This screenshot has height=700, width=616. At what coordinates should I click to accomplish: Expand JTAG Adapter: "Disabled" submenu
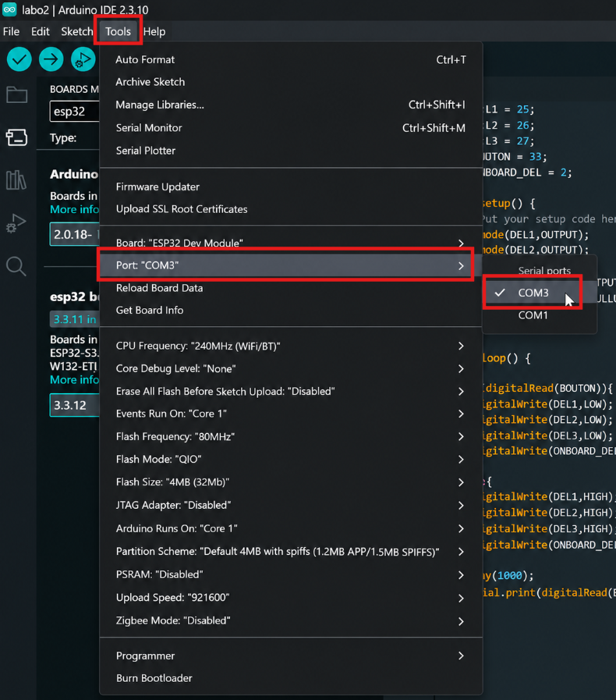point(291,506)
